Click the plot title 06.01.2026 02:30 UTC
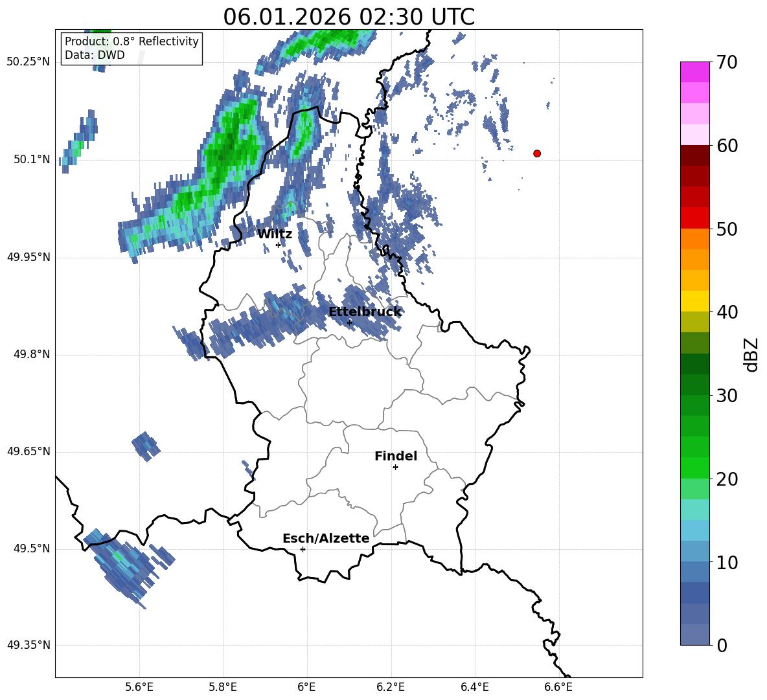767x700 pixels. point(349,17)
